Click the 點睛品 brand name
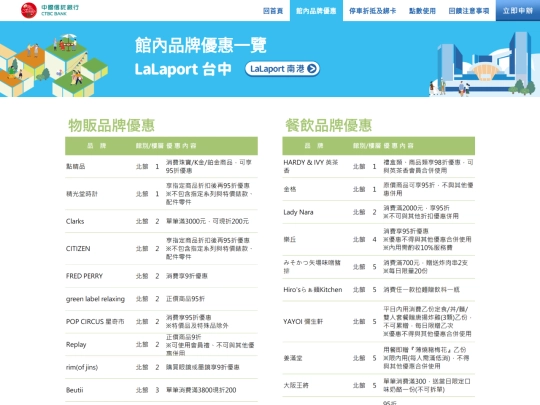The image size is (540, 405). pyautogui.click(x=75, y=166)
